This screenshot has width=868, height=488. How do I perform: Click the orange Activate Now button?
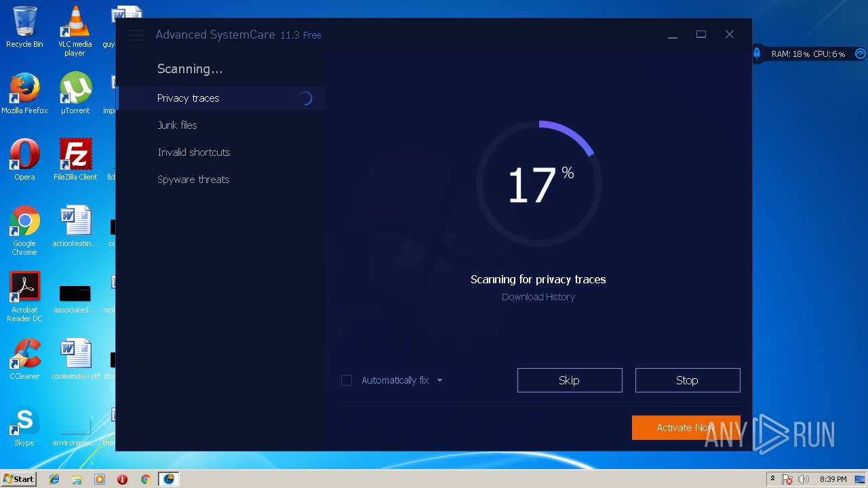(x=686, y=428)
